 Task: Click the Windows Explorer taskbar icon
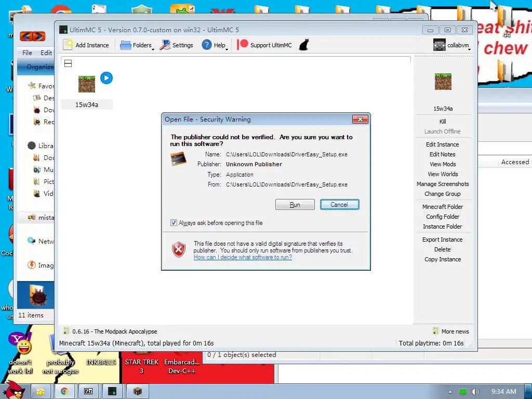click(x=41, y=392)
